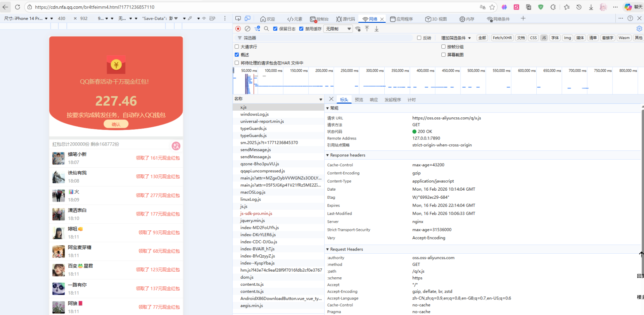
Task: Refresh the browser page
Action: pos(17,7)
